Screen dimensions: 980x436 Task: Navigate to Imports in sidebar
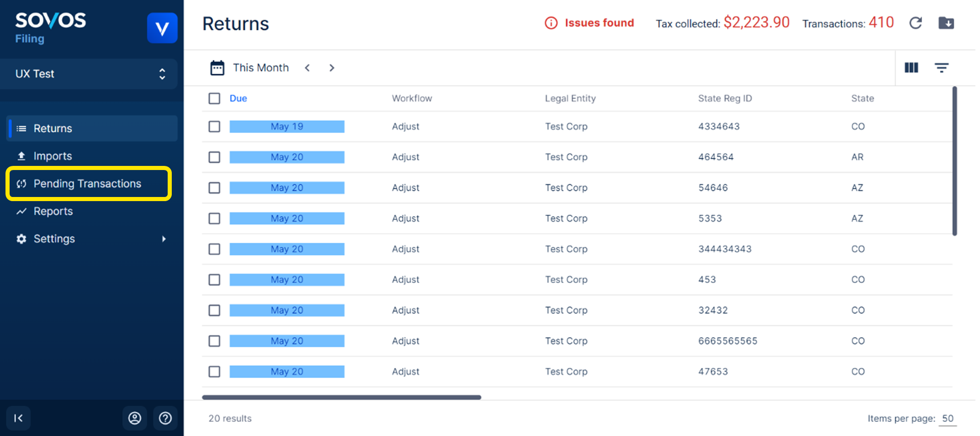[x=53, y=156]
